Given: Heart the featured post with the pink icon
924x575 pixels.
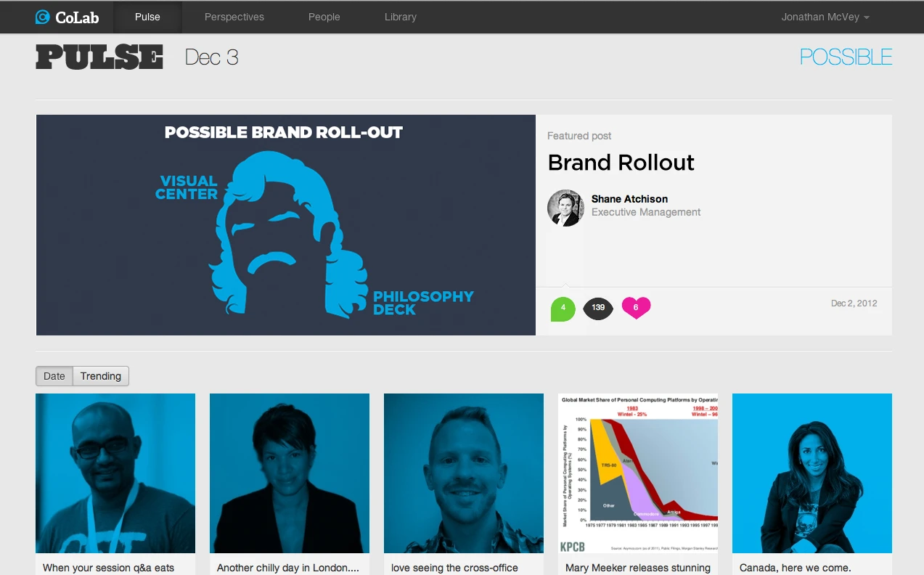Looking at the screenshot, I should [636, 308].
